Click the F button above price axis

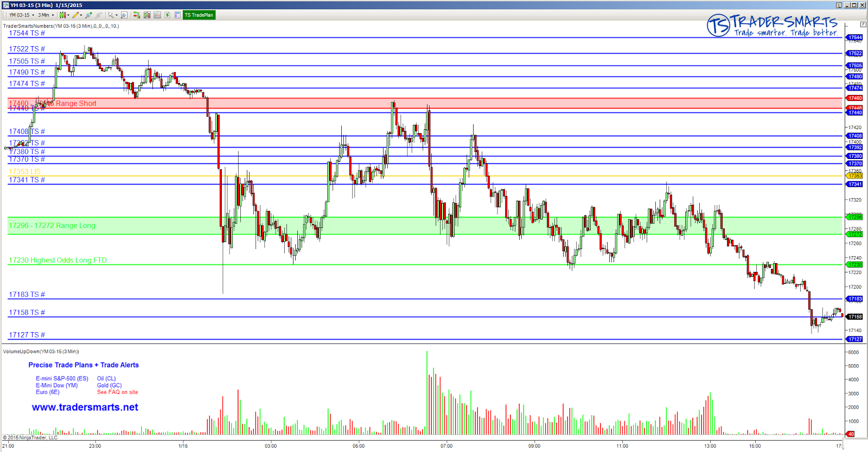click(x=863, y=24)
